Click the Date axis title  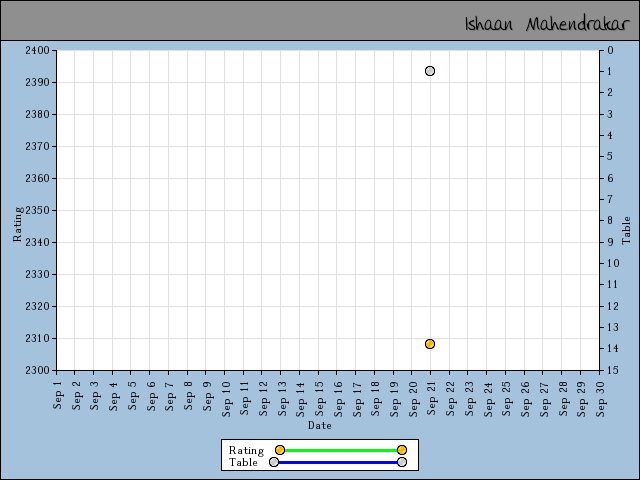319,425
